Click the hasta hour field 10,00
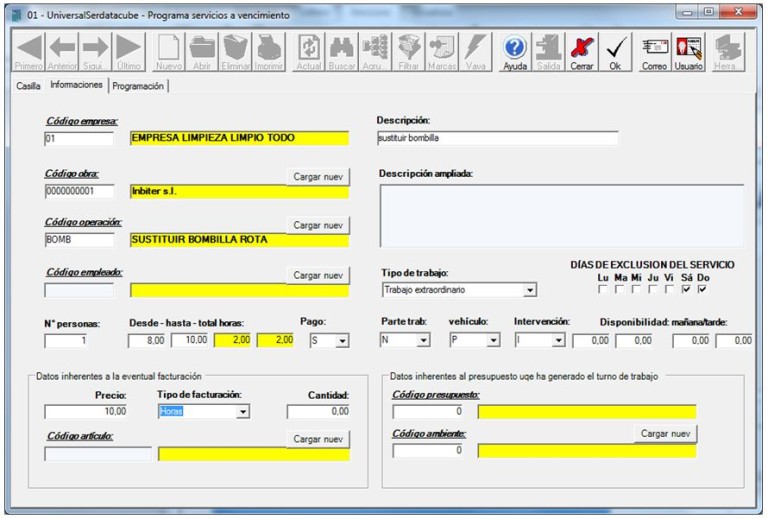Viewport: 768px width, 519px height. tap(190, 340)
